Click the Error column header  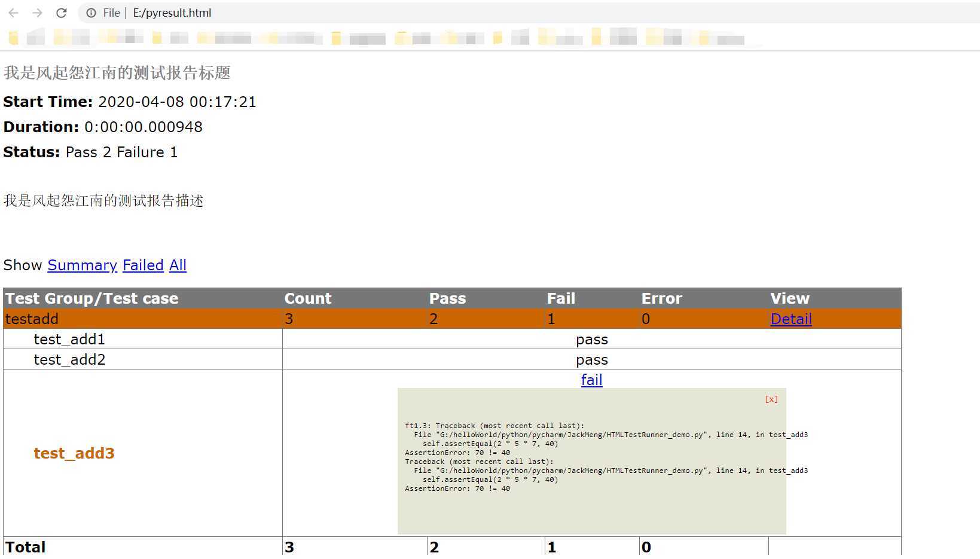tap(662, 298)
